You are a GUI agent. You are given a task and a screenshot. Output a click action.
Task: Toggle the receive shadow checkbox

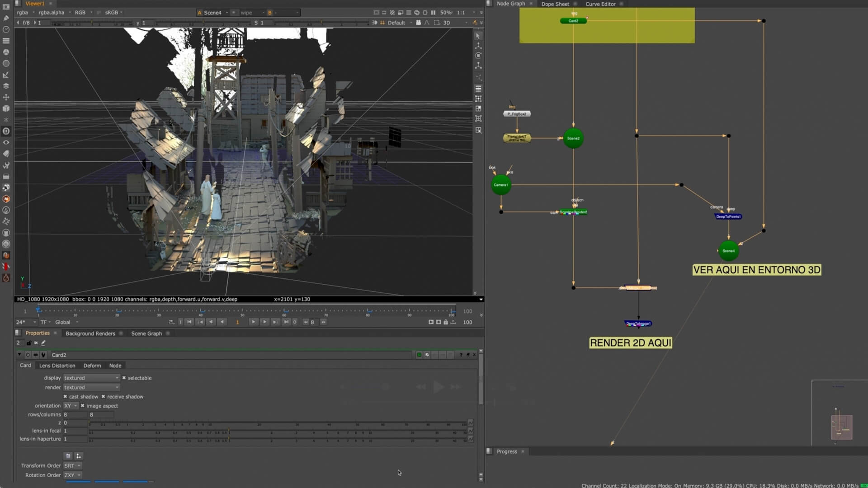(x=104, y=396)
